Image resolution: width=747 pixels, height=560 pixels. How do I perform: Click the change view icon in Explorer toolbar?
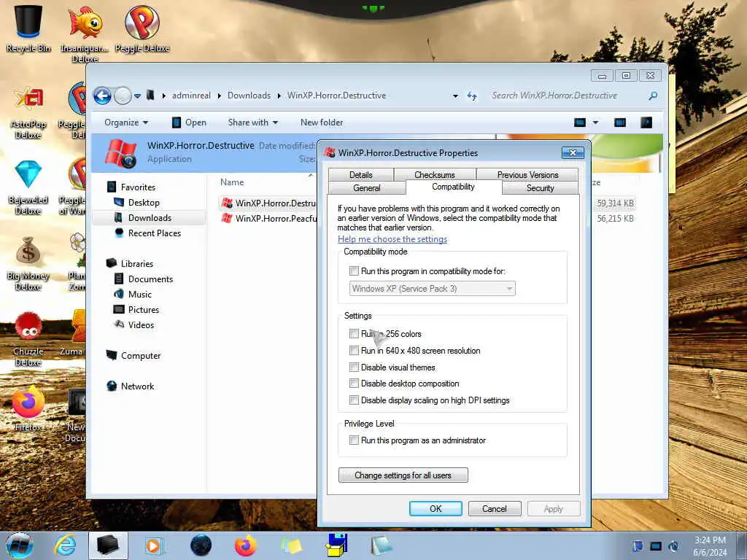pyautogui.click(x=580, y=122)
